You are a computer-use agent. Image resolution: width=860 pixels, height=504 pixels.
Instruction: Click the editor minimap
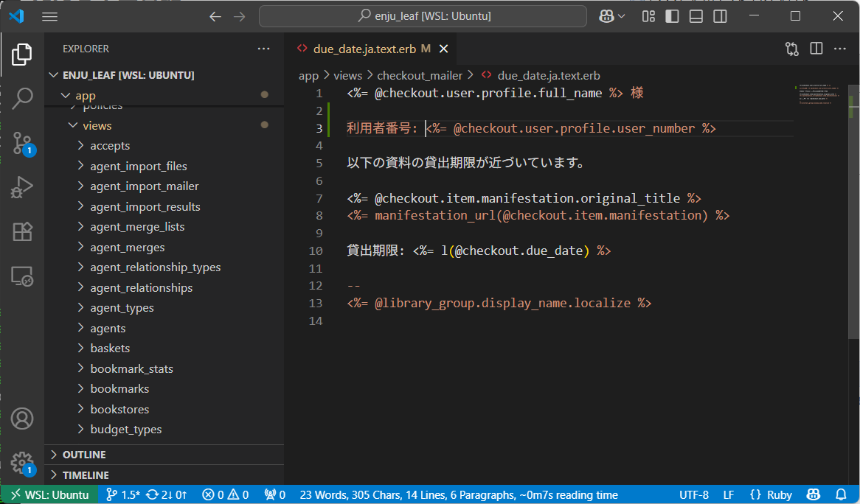point(820,94)
